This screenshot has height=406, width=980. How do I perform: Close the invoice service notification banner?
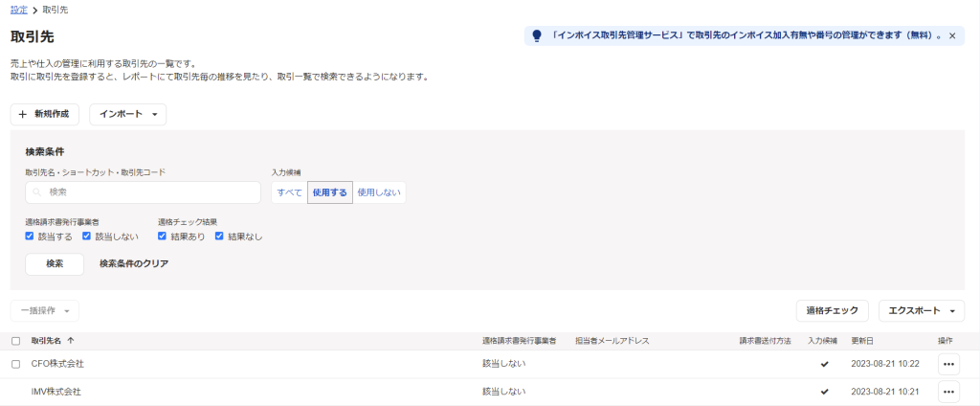tap(951, 35)
